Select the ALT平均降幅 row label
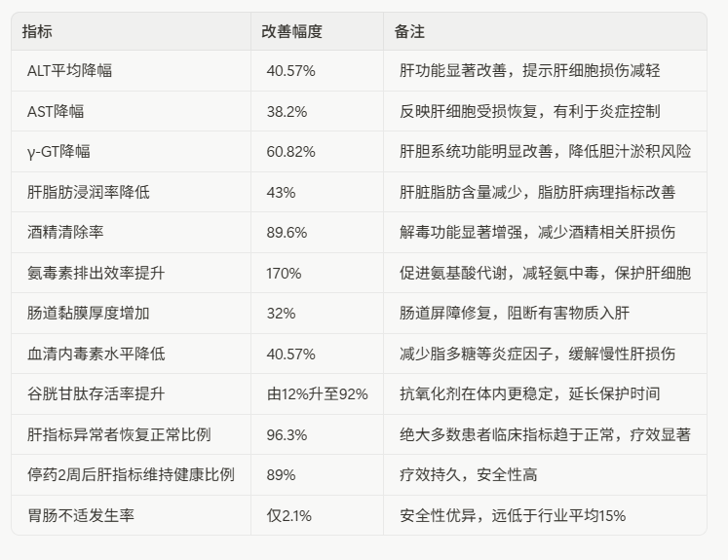The height and width of the screenshot is (560, 728). click(77, 71)
